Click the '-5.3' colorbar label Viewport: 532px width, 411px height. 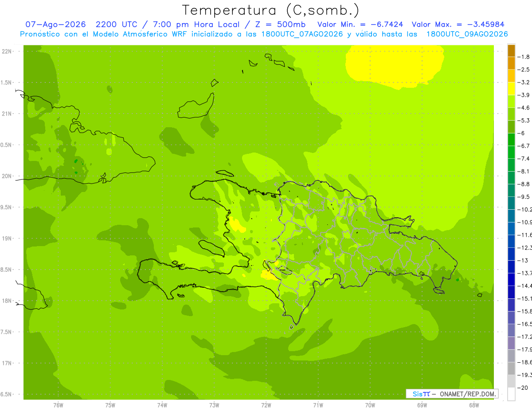524,121
